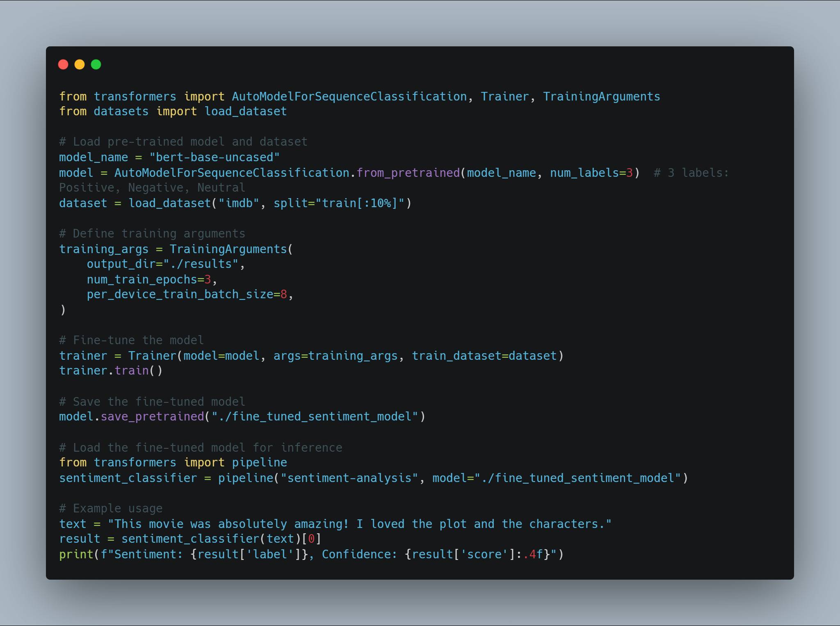Click the comment '# Fine-tune the model'
840x626 pixels.
[x=131, y=340]
